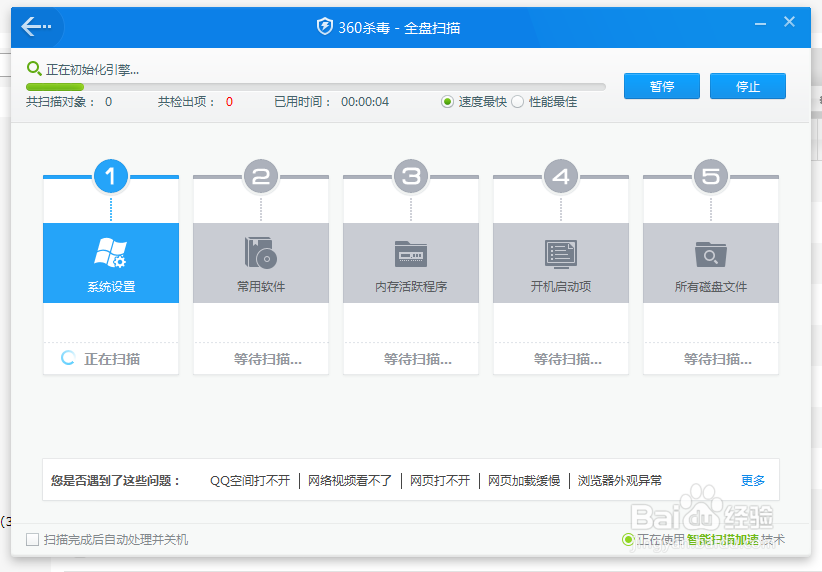Select the 性能最佳 radio option
822x572 pixels.
click(x=517, y=102)
